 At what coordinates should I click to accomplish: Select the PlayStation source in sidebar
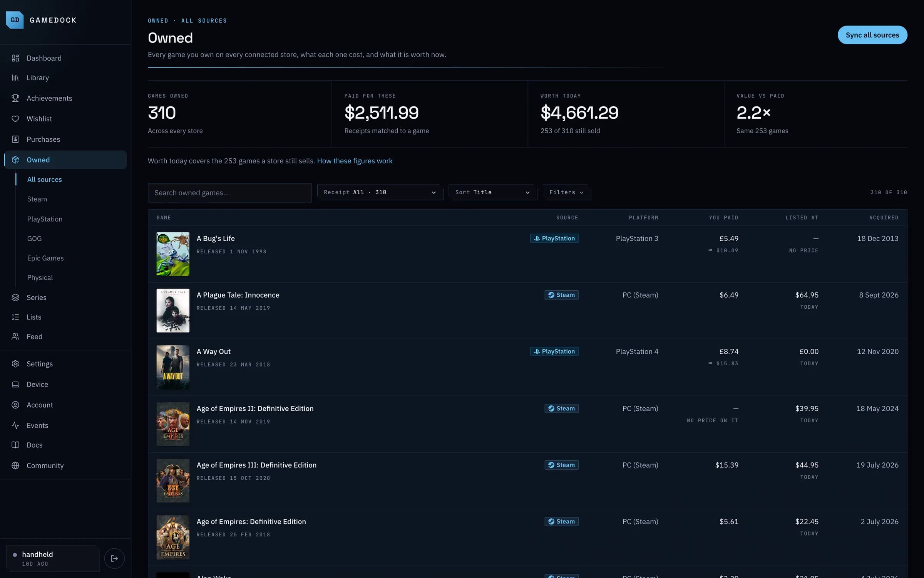(x=45, y=219)
